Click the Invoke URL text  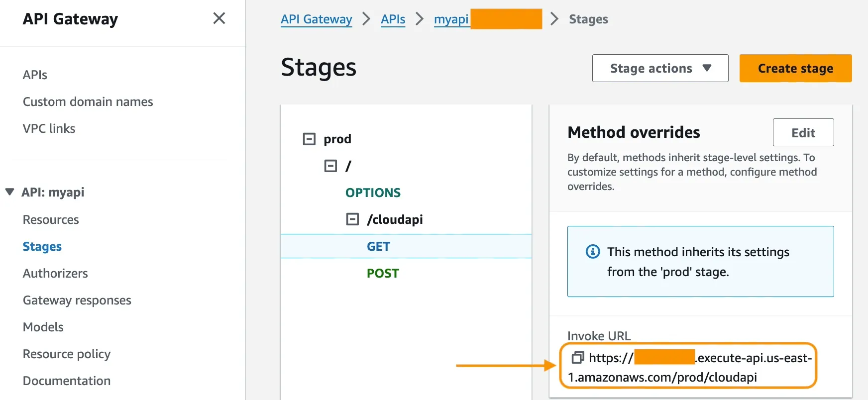coord(690,367)
